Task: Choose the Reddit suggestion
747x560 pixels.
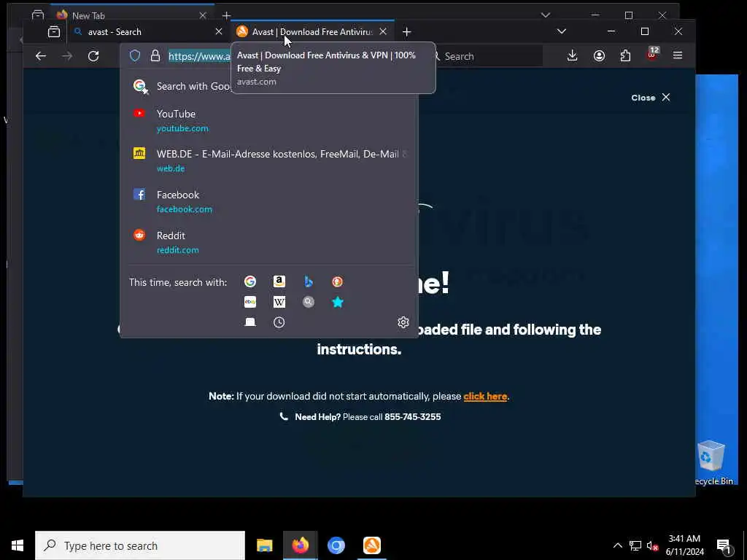Action: 269,242
